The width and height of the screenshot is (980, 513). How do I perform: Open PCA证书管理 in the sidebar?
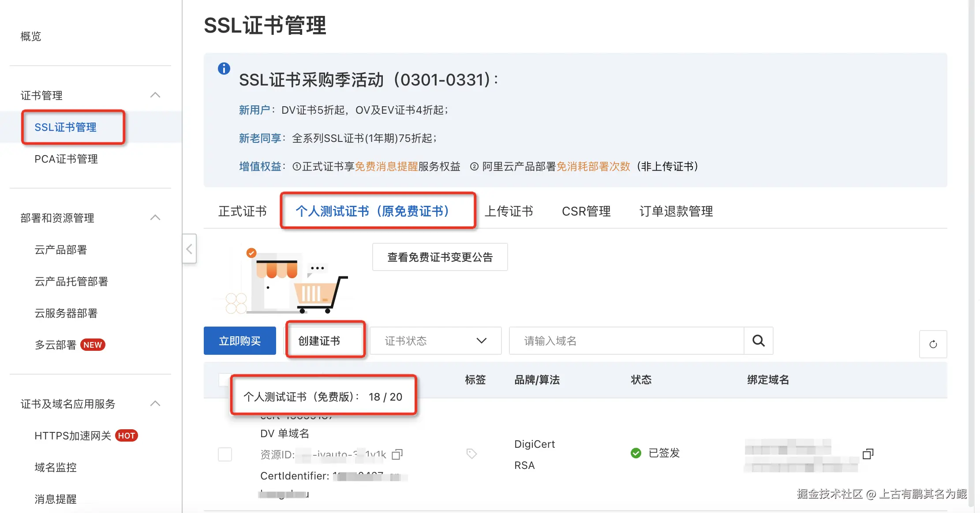66,159
